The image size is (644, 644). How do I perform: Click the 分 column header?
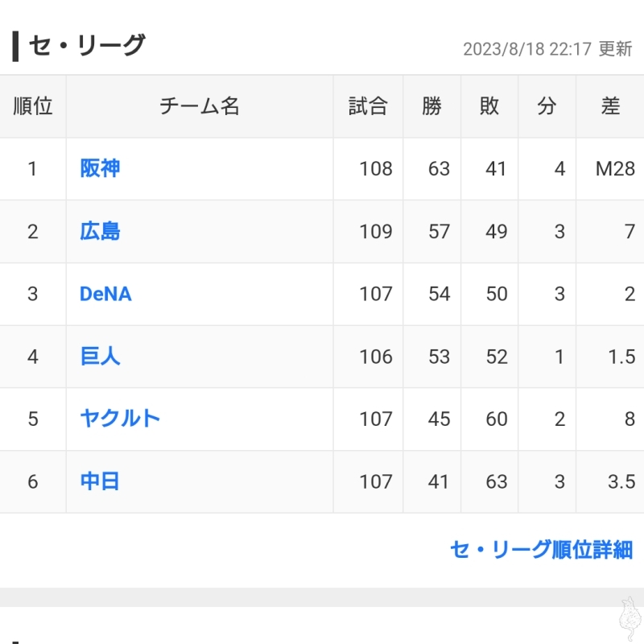[547, 106]
